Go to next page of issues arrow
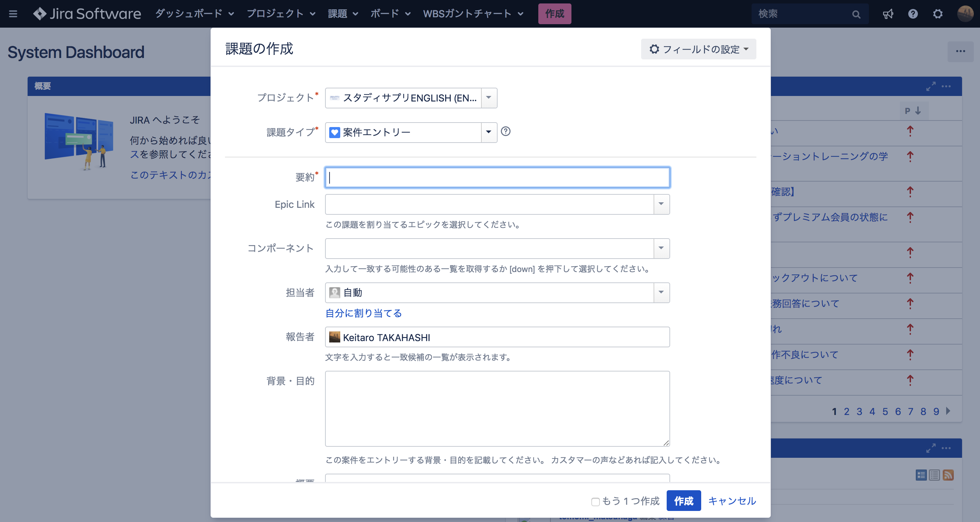 (948, 411)
